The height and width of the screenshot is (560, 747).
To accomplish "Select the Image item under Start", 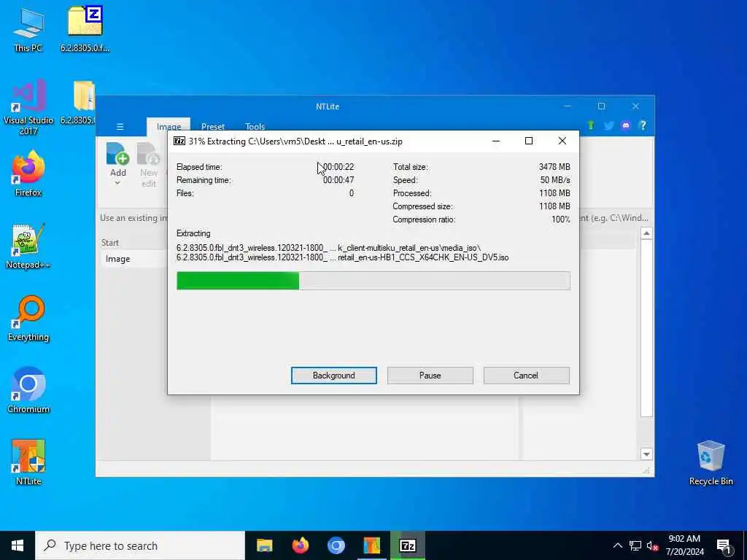I will [x=134, y=259].
